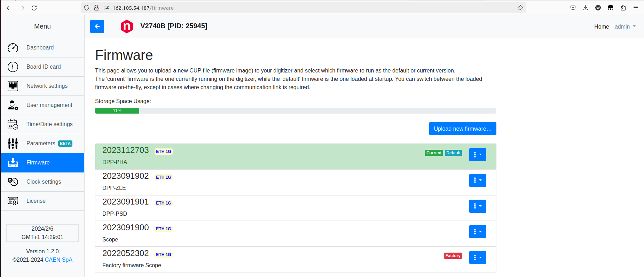Viewport: 644px width, 277px height.
Task: Click the red CAEN hexagon logo
Action: click(x=127, y=26)
